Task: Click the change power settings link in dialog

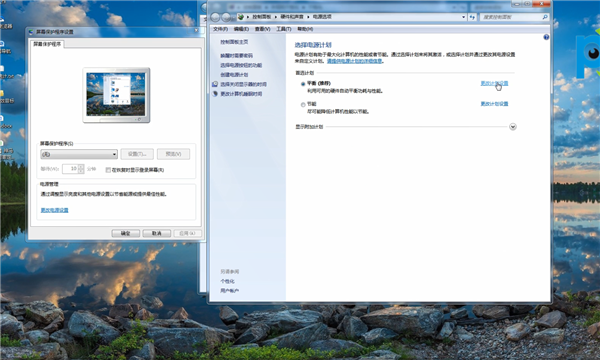Action: pyautogui.click(x=54, y=210)
